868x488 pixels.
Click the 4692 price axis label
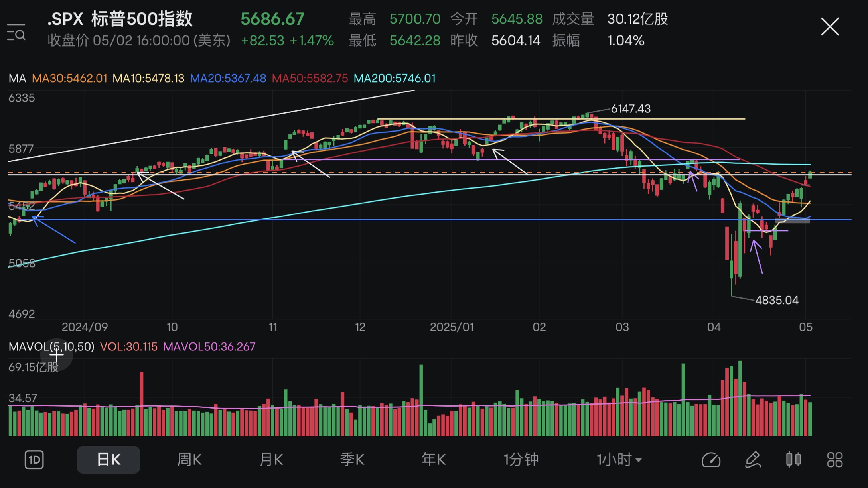coord(22,314)
